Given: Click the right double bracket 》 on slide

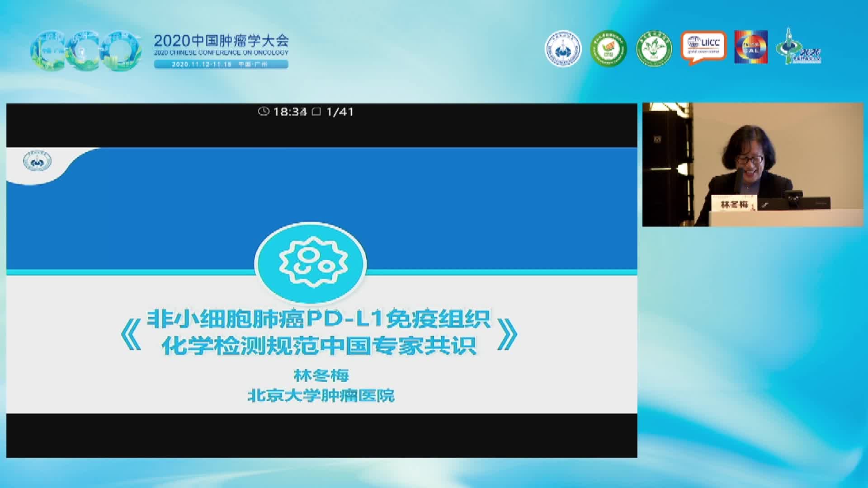Looking at the screenshot, I should (x=507, y=334).
